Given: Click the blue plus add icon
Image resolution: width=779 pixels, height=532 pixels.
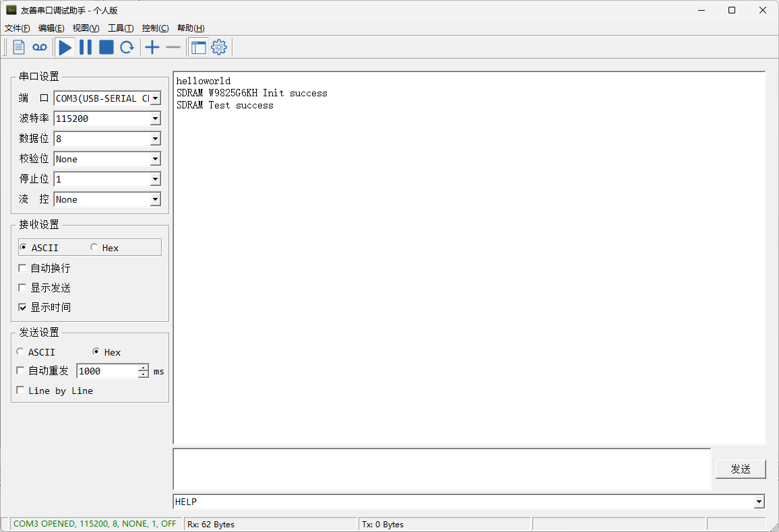Looking at the screenshot, I should (x=152, y=47).
